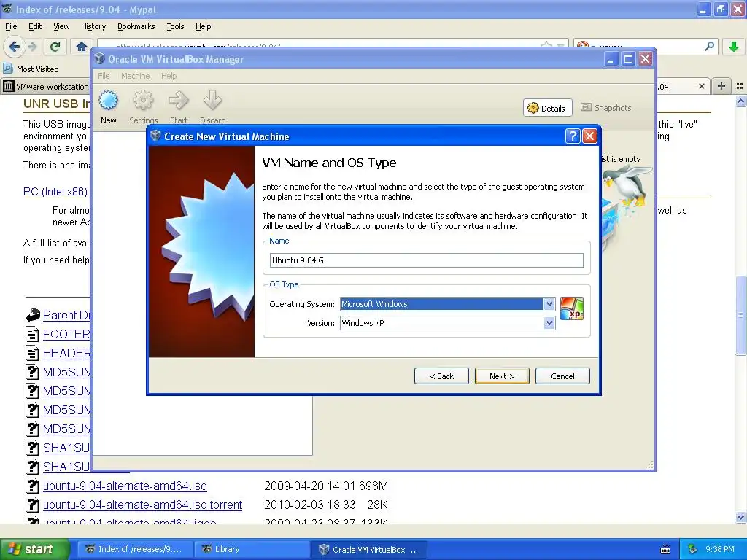Reload the page in Mypal browser

(55, 47)
